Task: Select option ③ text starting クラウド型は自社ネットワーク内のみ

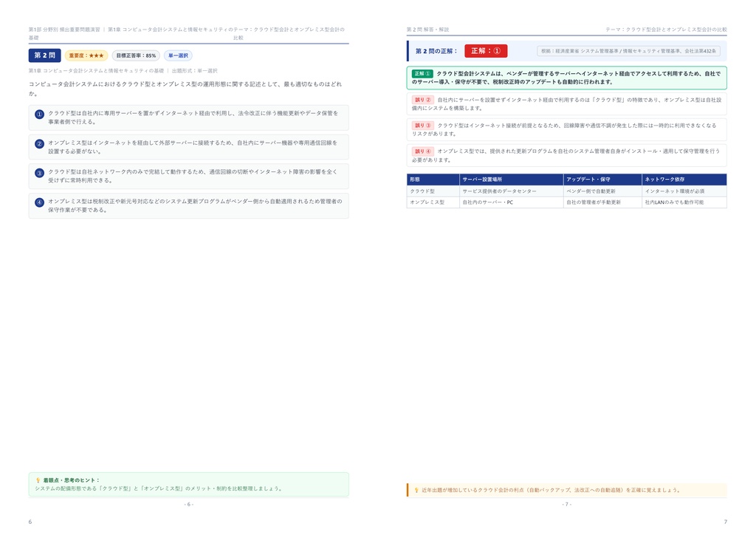Action: click(x=193, y=176)
